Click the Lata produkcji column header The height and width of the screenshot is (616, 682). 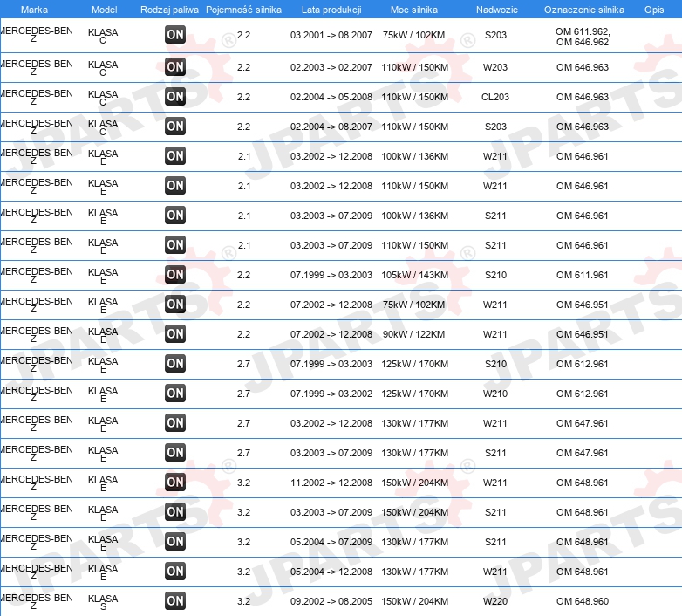click(331, 10)
